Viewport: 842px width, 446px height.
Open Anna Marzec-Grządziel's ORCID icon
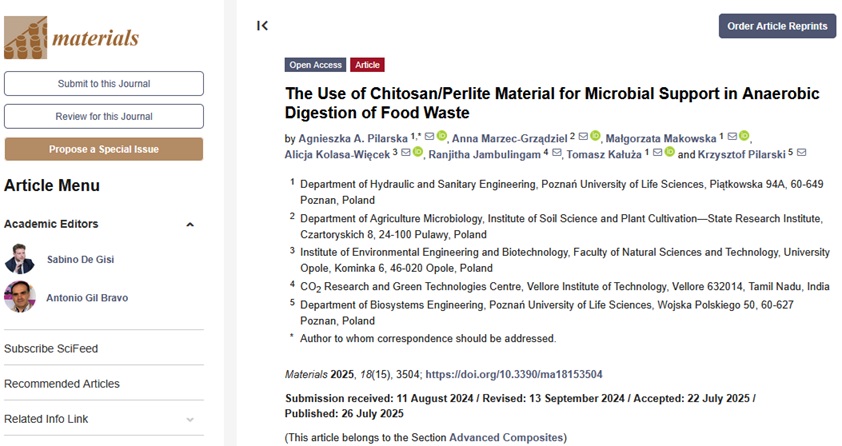(595, 136)
